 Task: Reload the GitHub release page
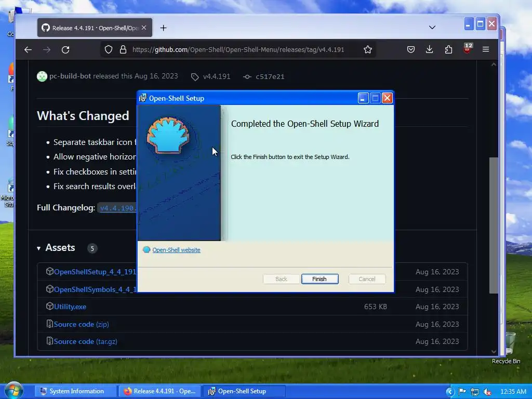[65, 49]
